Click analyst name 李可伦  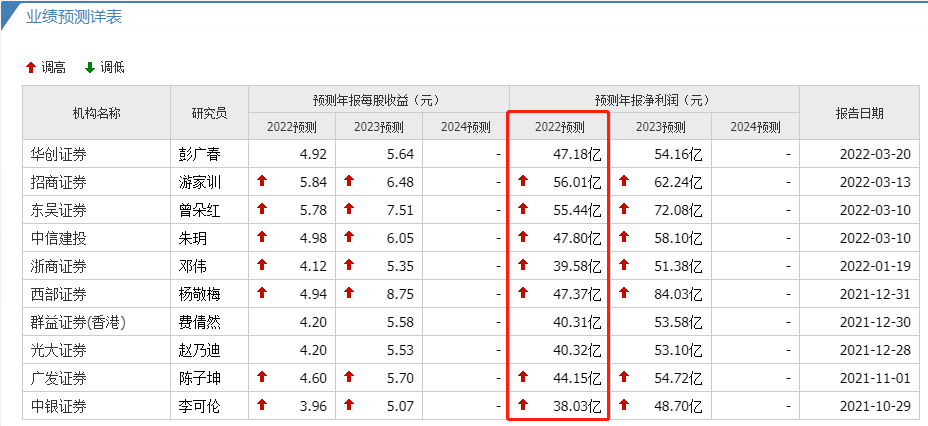coord(209,405)
